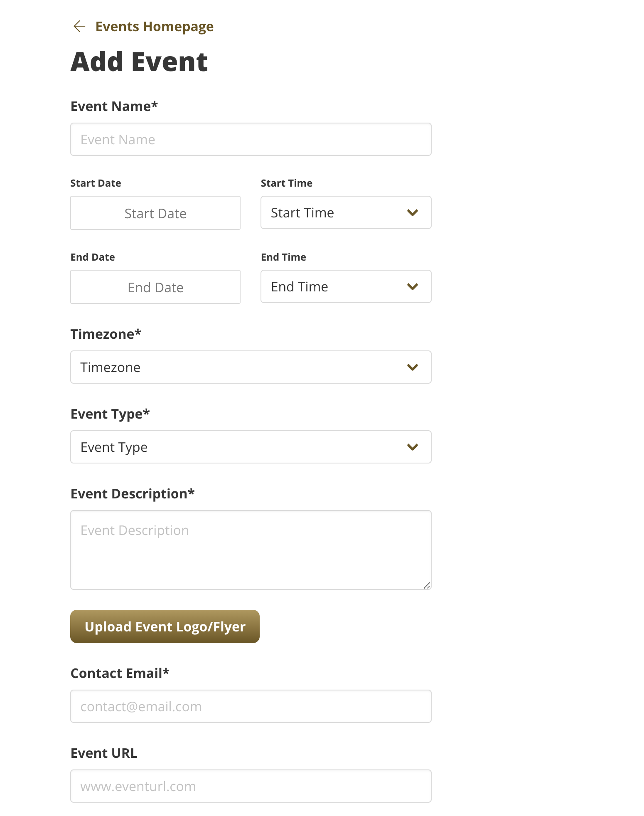Click the back arrow icon
The width and height of the screenshot is (644, 816).
(x=79, y=26)
